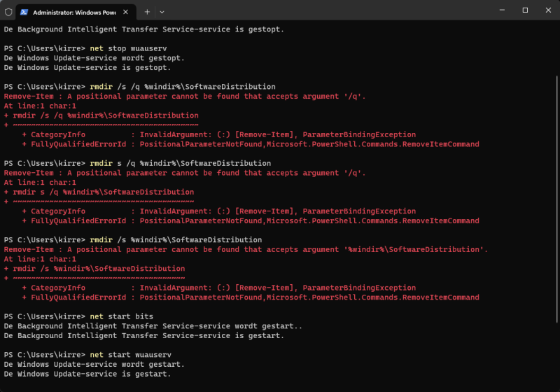
Task: Click the PowerShell icon on the tab
Action: coord(25,12)
